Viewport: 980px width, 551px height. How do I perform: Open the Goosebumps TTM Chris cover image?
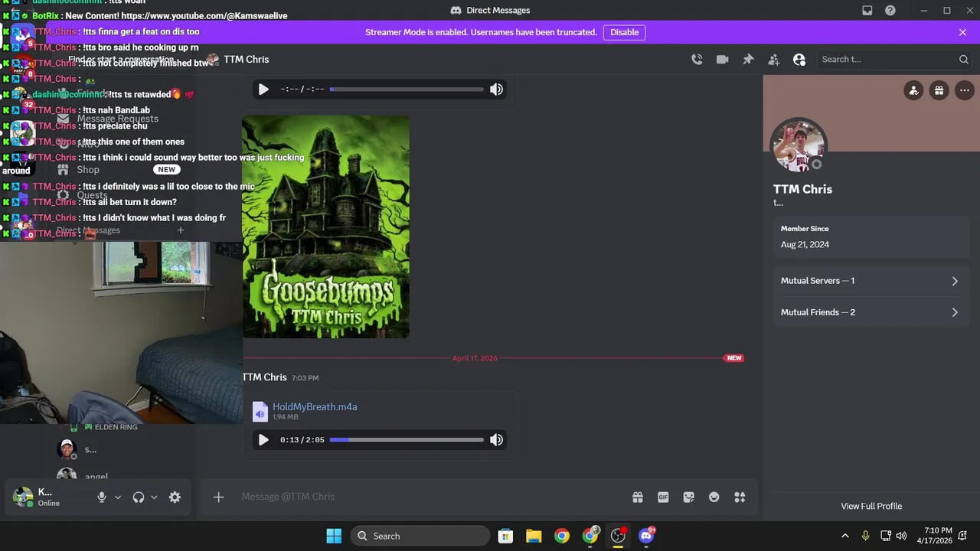325,227
